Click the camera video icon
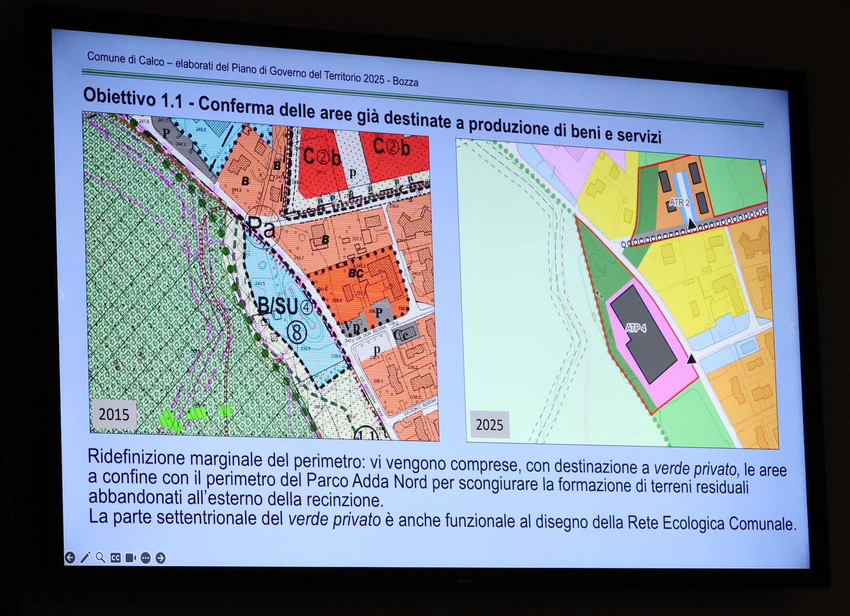The image size is (850, 616). click(x=130, y=558)
